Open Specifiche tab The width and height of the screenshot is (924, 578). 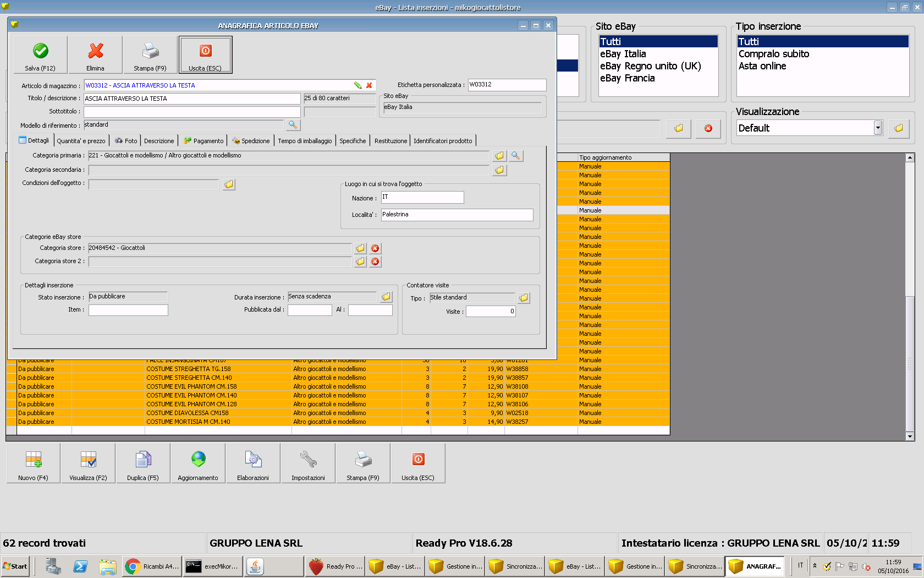pos(353,141)
